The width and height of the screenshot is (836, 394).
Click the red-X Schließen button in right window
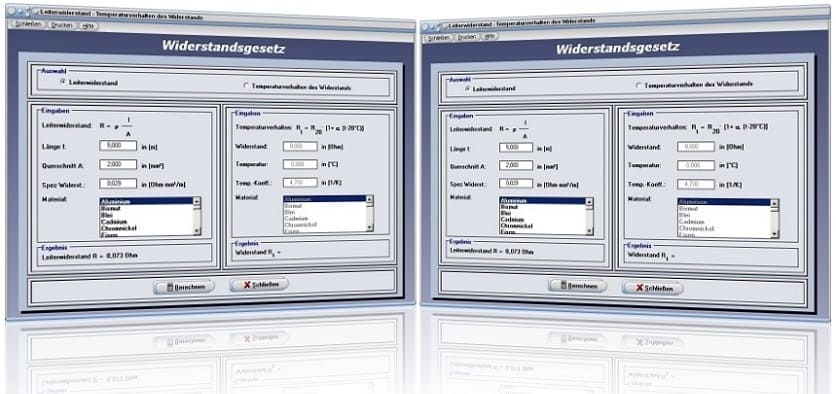tap(653, 288)
